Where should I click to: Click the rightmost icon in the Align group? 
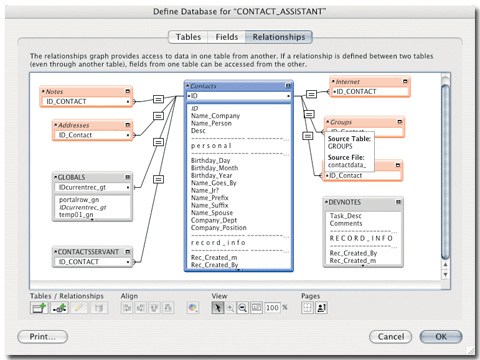coord(168,308)
